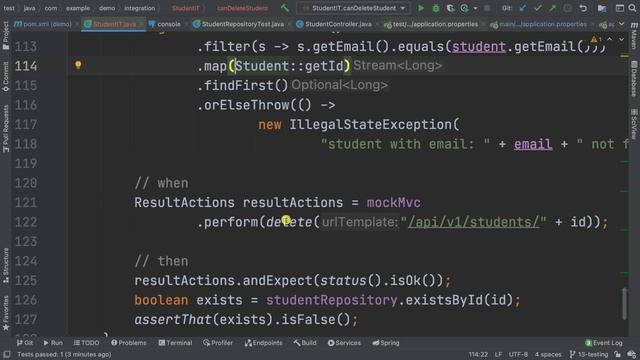Change file encoding UTF-8 in the status bar
Image resolution: width=640 pixels, height=360 pixels.
[x=518, y=354]
